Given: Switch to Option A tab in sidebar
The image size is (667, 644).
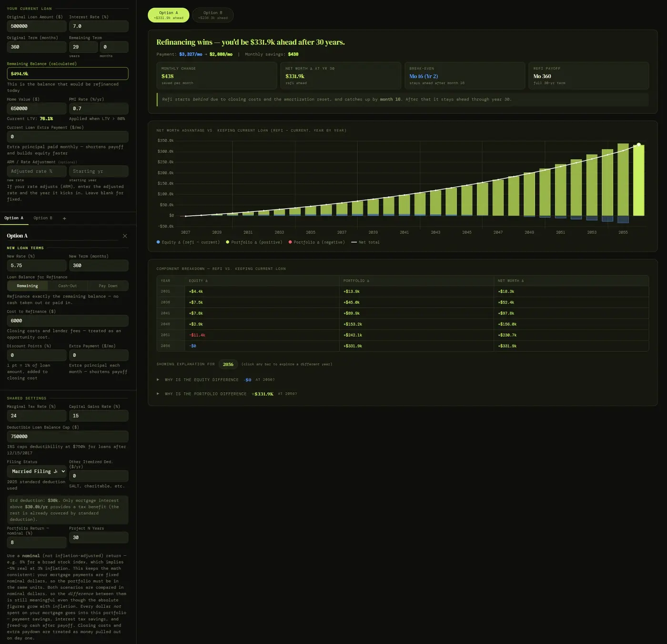Looking at the screenshot, I should [x=14, y=218].
